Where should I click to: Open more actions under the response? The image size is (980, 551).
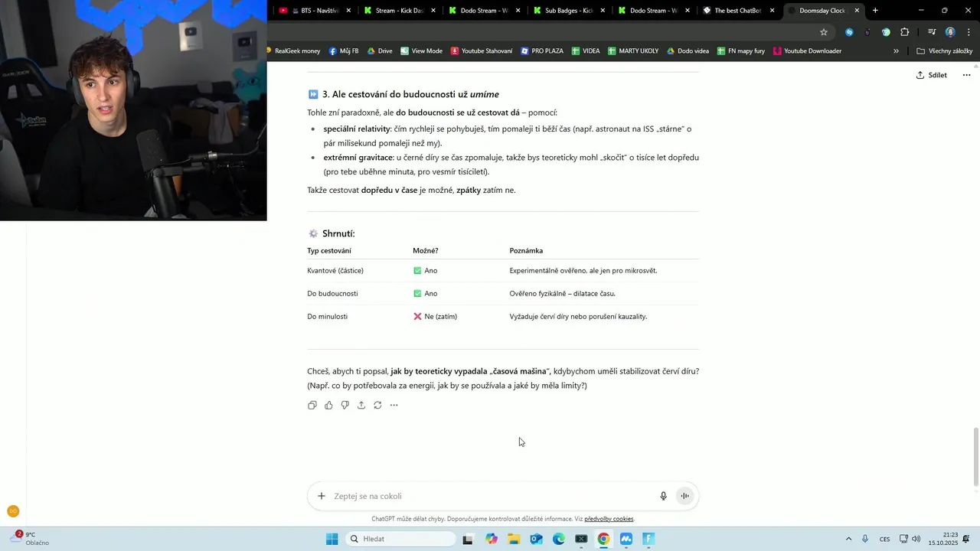(394, 406)
